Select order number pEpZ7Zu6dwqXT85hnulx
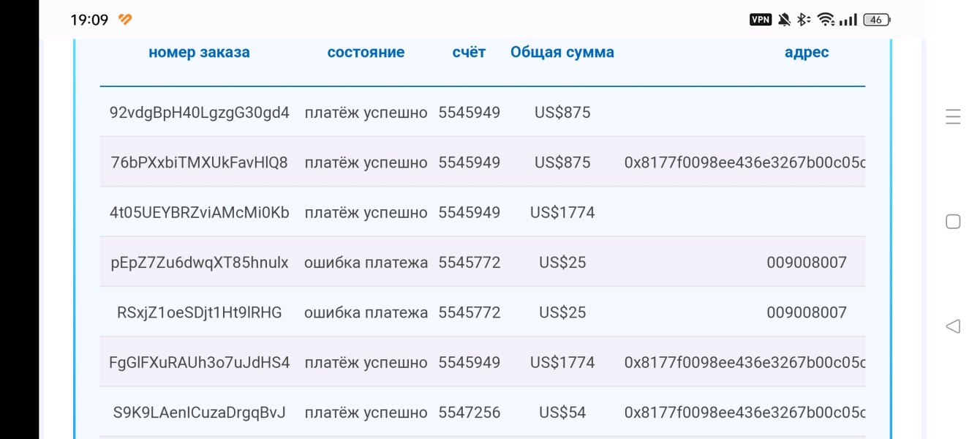980x439 pixels. 200,263
